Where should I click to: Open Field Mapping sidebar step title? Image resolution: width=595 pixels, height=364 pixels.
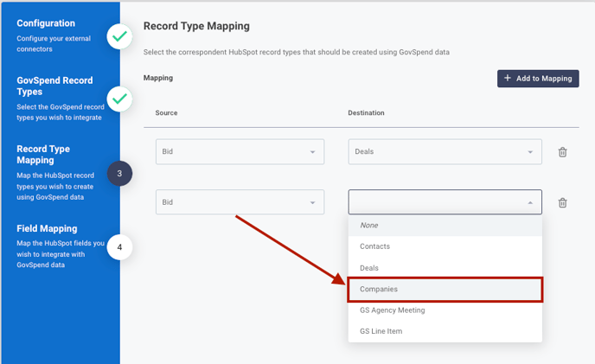[x=47, y=228]
